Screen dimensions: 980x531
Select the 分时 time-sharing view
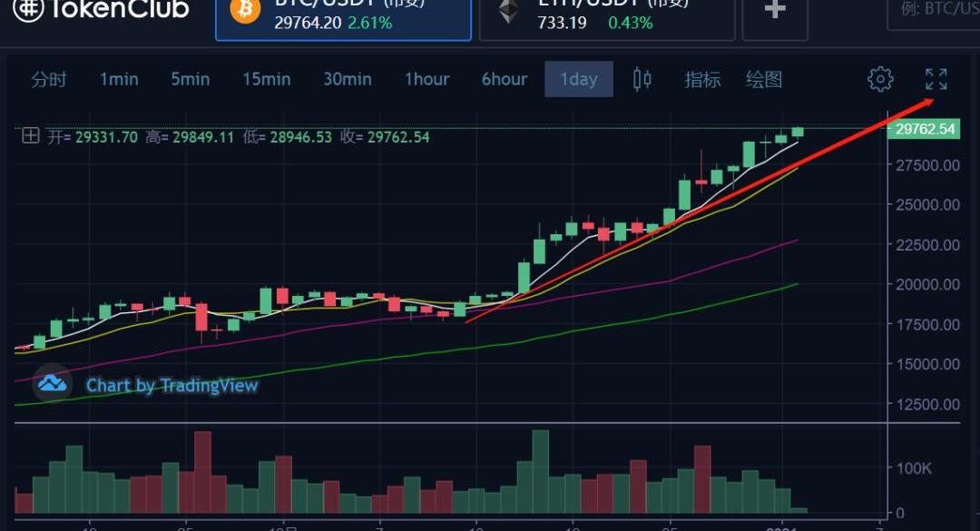[x=49, y=79]
